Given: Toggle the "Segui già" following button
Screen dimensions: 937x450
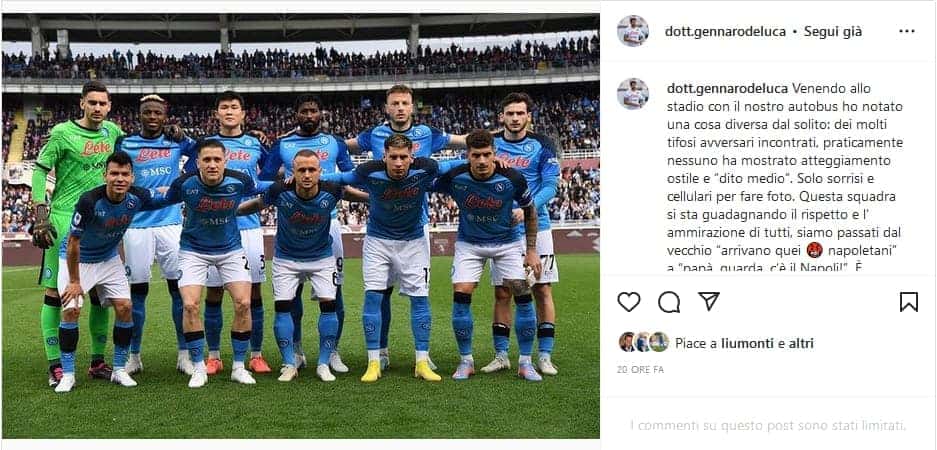Looking at the screenshot, I should click(x=832, y=32).
